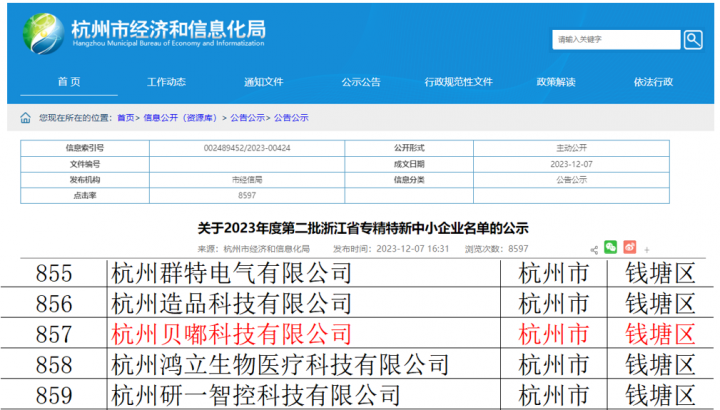Click the 市经信局 cell
Image resolution: width=720 pixels, height=410 pixels.
pyautogui.click(x=247, y=180)
